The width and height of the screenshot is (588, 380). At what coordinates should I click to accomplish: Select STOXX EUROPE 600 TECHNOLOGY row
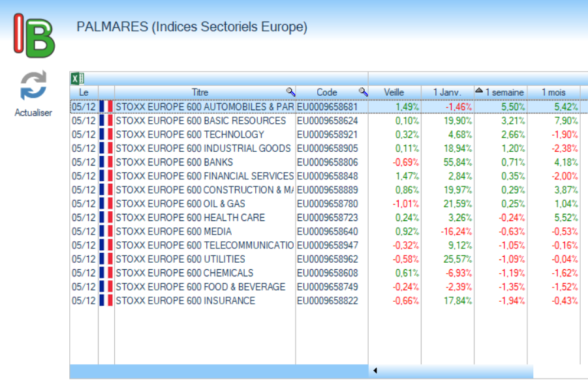pyautogui.click(x=190, y=134)
